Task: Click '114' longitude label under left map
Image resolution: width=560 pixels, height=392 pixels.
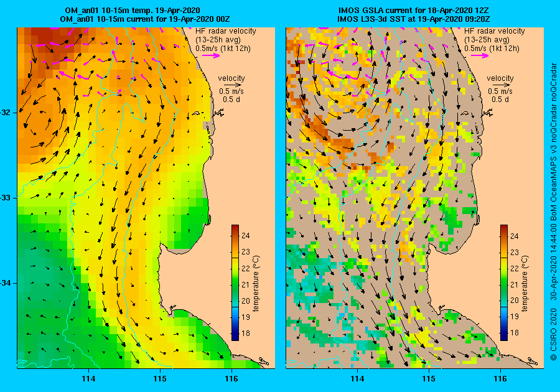Action: pyautogui.click(x=88, y=379)
